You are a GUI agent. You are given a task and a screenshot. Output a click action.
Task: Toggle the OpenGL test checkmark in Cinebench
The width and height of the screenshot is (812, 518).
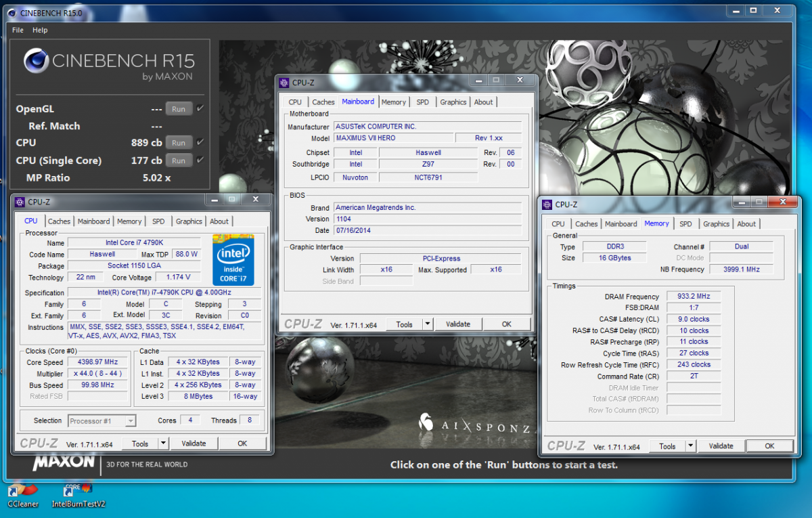pos(200,108)
